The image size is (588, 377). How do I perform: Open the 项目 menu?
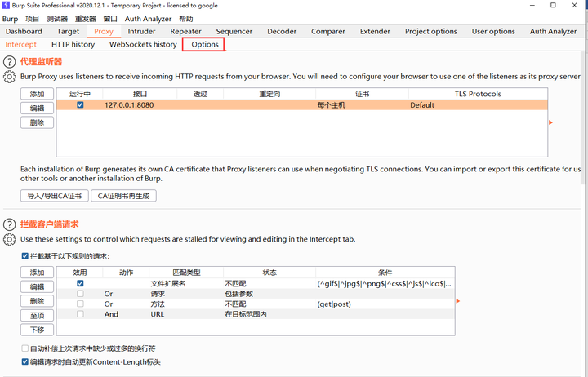click(32, 19)
